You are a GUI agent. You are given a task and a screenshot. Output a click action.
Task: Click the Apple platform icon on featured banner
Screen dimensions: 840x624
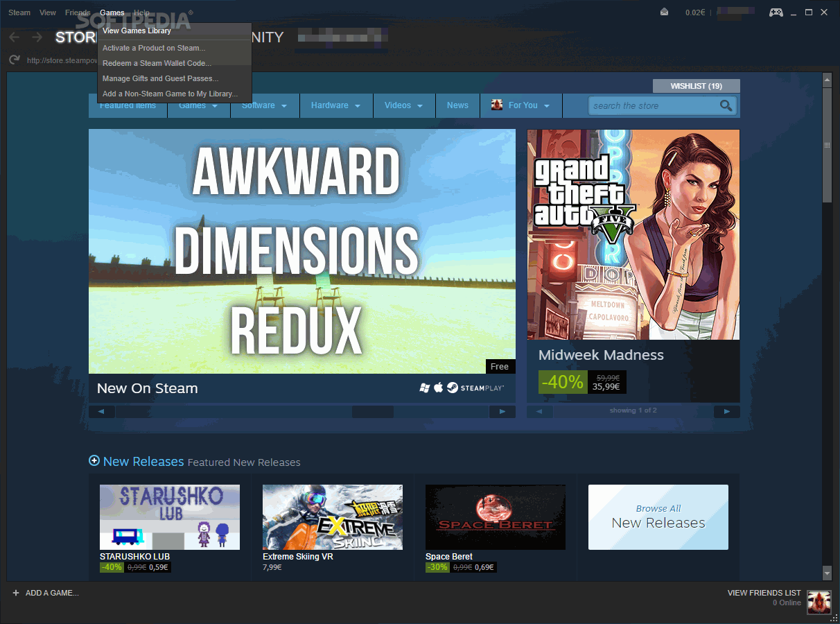point(438,388)
